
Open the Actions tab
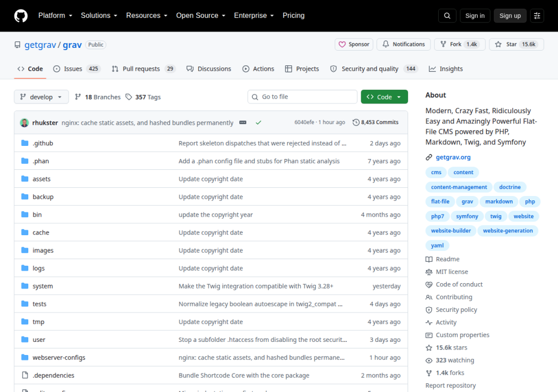258,69
